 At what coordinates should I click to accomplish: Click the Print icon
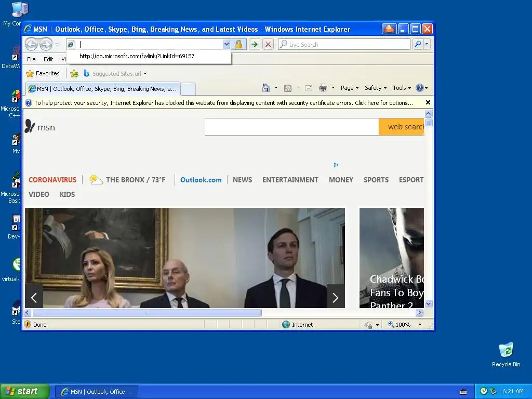[x=323, y=88]
